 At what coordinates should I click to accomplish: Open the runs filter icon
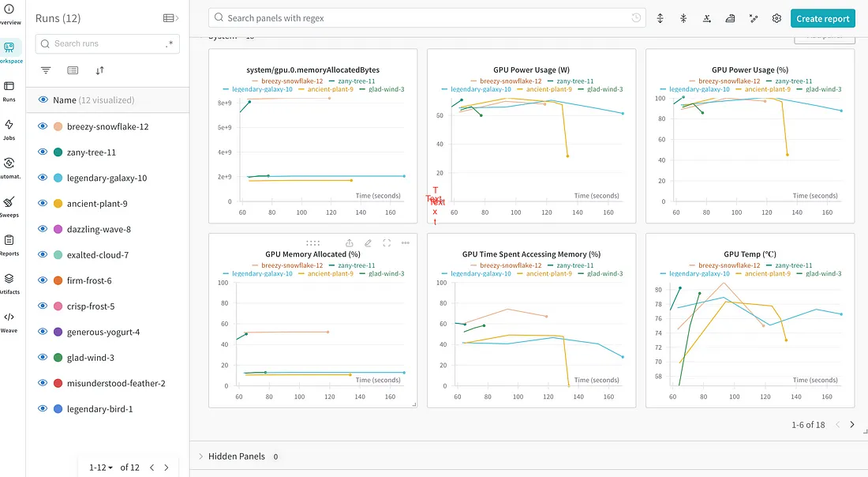click(x=46, y=70)
